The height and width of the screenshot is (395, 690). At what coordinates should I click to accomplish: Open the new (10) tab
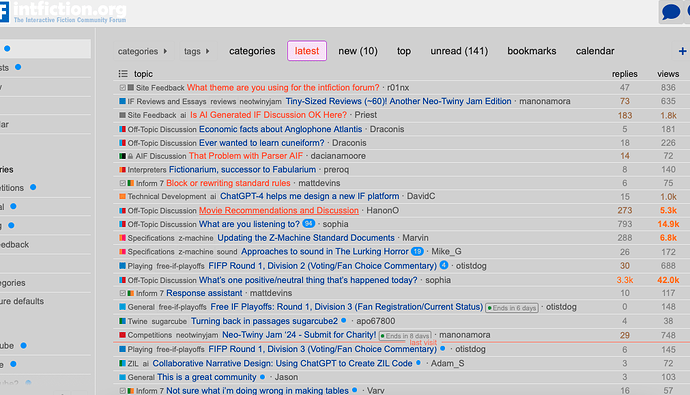(x=358, y=51)
